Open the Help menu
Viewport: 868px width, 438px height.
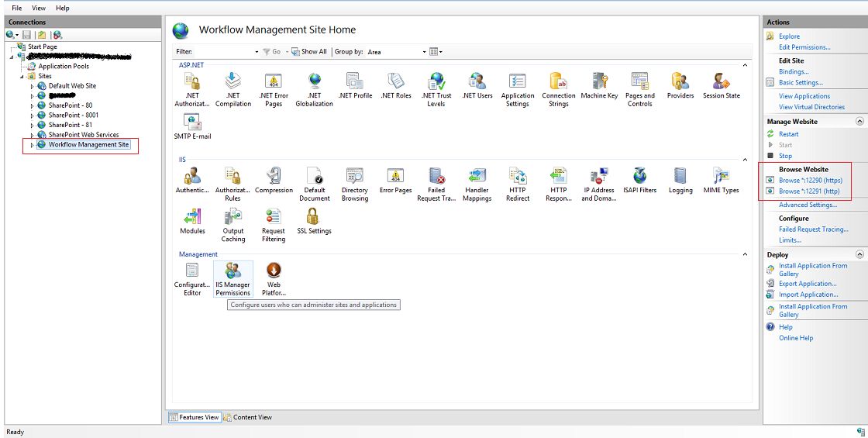[63, 9]
